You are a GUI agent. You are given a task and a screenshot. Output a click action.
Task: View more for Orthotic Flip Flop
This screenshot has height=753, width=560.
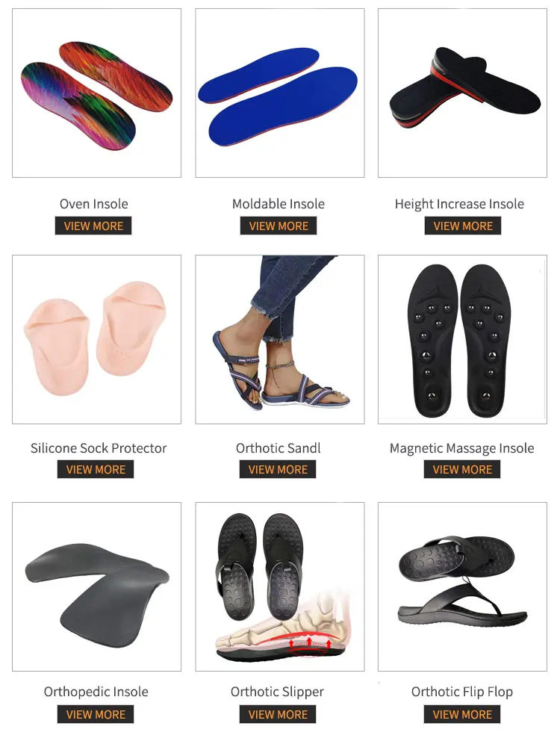click(462, 714)
